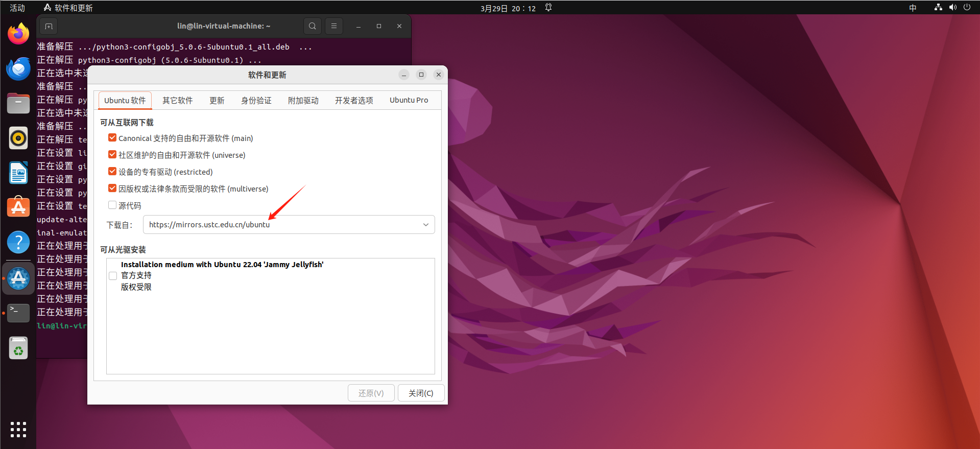Expand the 下载自 mirror server dropdown

pos(289,225)
